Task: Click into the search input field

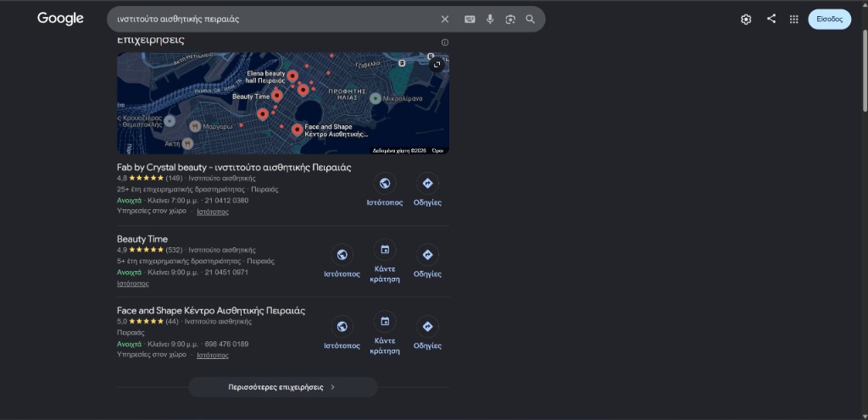Action: [x=274, y=19]
